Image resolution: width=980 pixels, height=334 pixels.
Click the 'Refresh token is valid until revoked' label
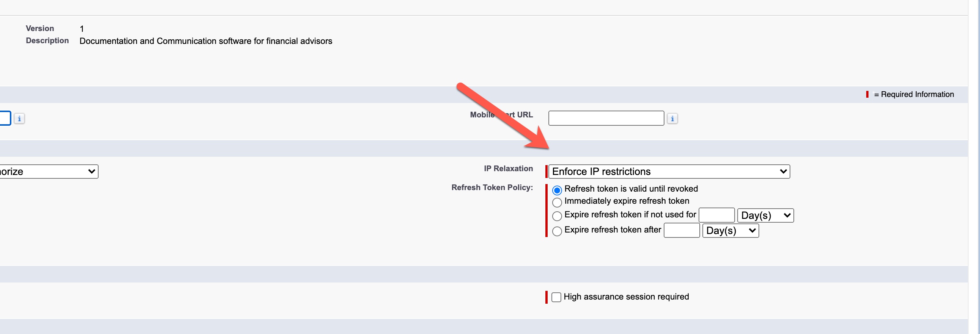pos(631,189)
